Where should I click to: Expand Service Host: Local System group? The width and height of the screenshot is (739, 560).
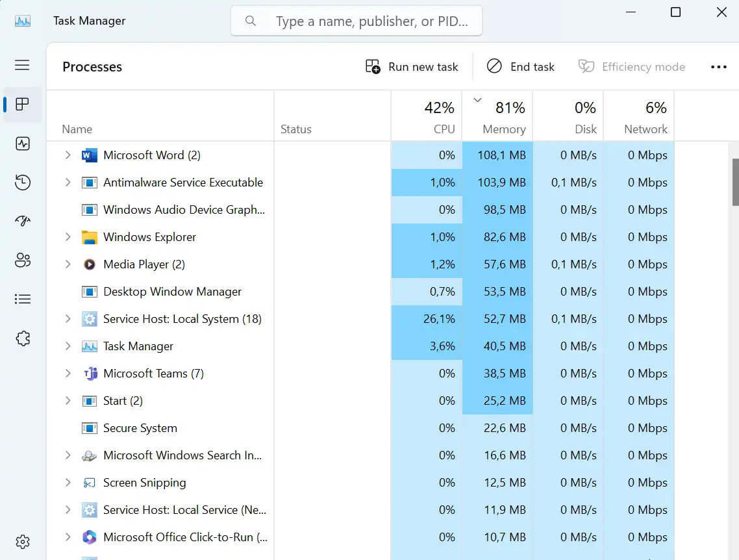click(68, 319)
